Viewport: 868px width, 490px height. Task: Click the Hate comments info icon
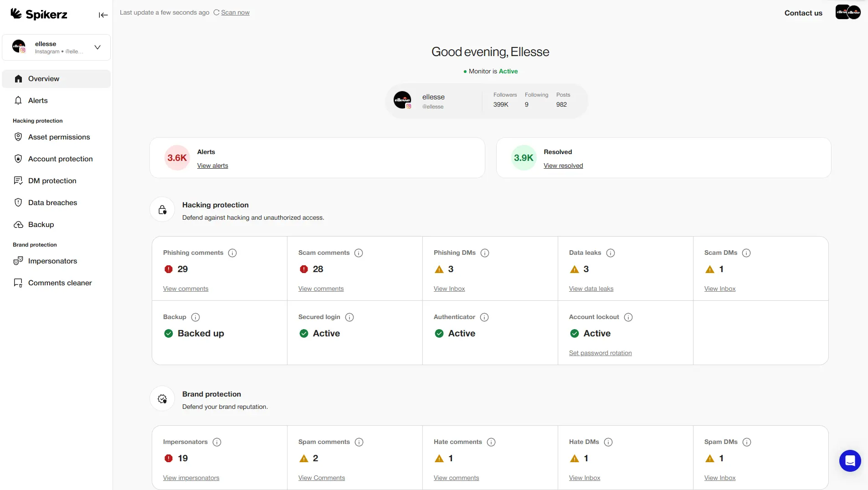491,442
